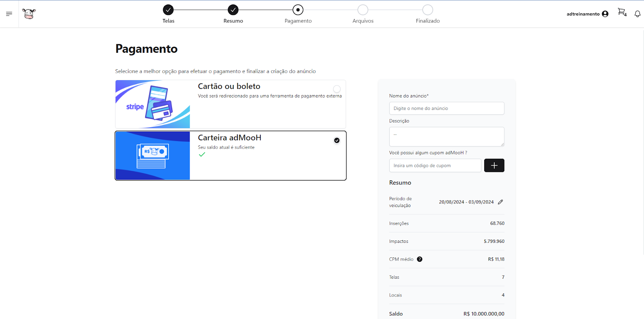Click the edit pencil next to veiculação period
644x319 pixels.
500,202
